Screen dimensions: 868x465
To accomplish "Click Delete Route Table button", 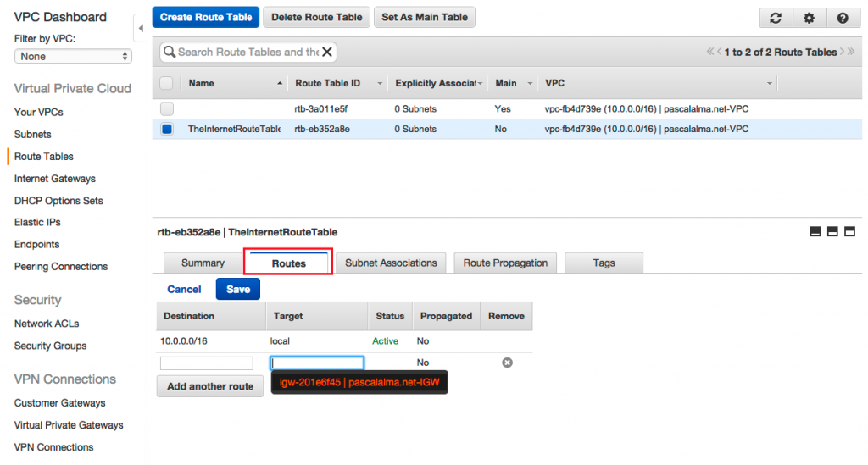I will coord(317,17).
